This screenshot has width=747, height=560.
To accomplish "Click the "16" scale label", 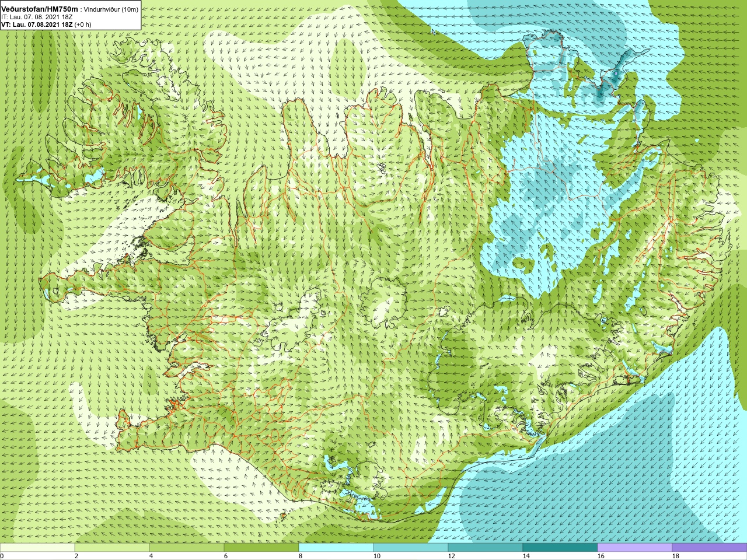I will tap(601, 556).
